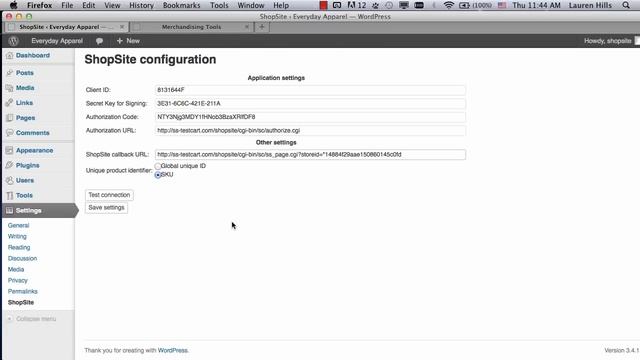The width and height of the screenshot is (640, 360).
Task: Click the Comments speech icon in sidebar
Action: 10,133
